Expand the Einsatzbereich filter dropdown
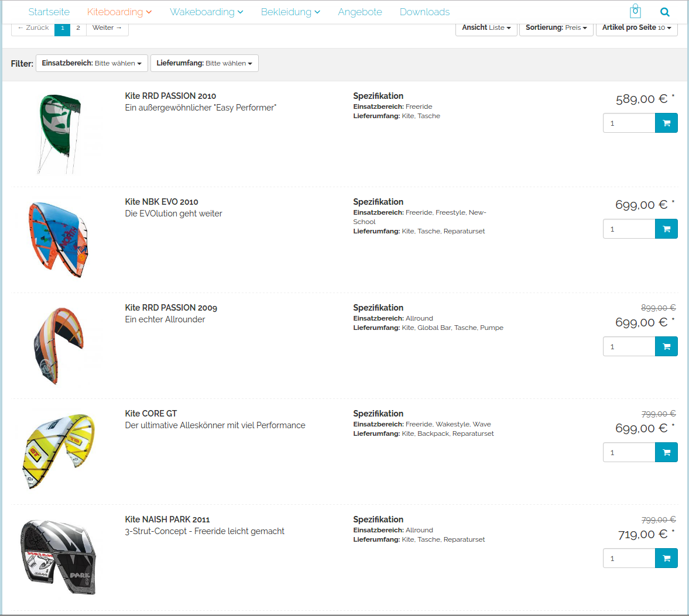The width and height of the screenshot is (689, 616). pos(91,63)
